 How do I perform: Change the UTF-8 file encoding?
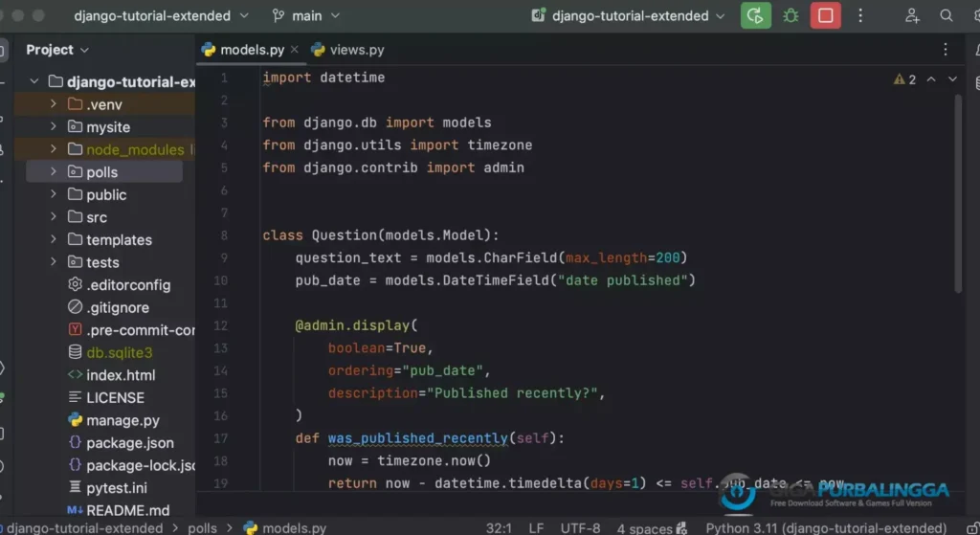[580, 528]
